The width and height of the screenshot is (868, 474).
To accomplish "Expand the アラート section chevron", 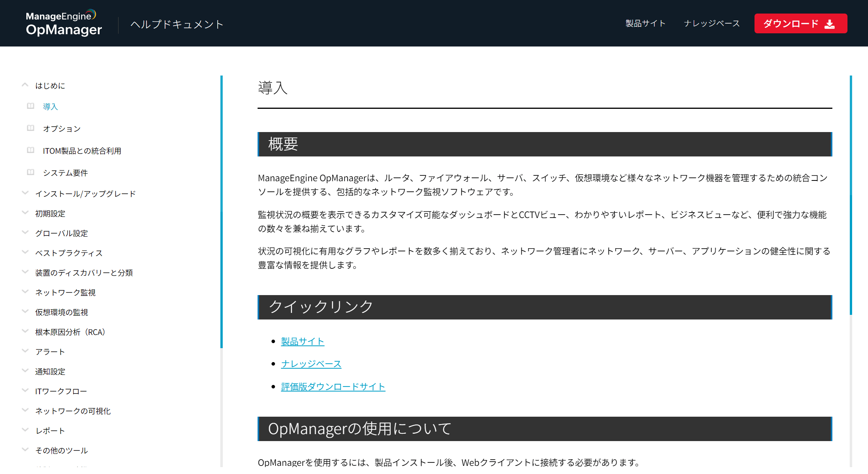I will point(25,351).
